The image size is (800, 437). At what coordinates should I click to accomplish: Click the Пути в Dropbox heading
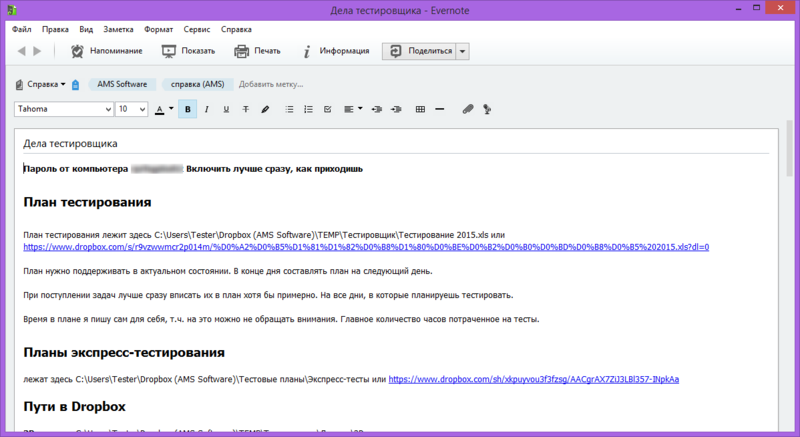click(x=74, y=407)
